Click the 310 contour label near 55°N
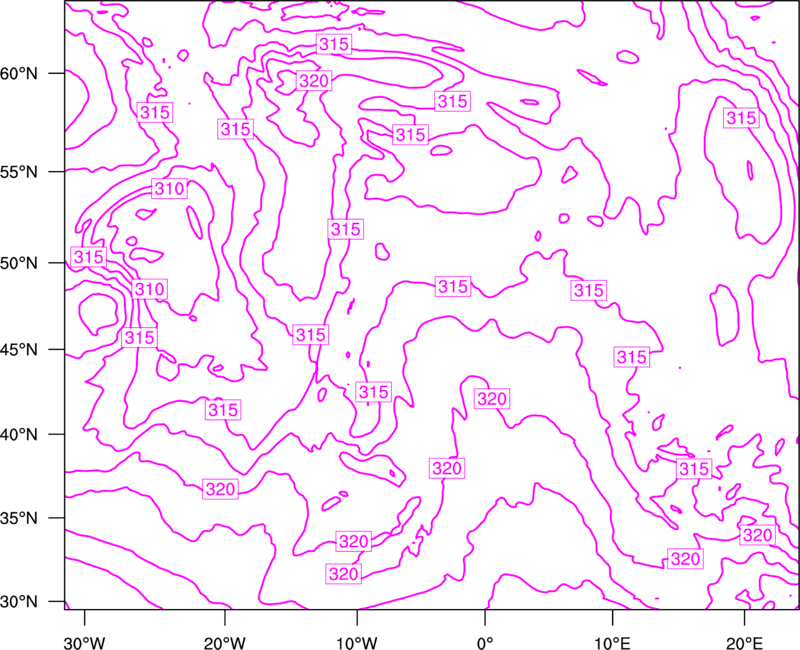 pos(169,189)
